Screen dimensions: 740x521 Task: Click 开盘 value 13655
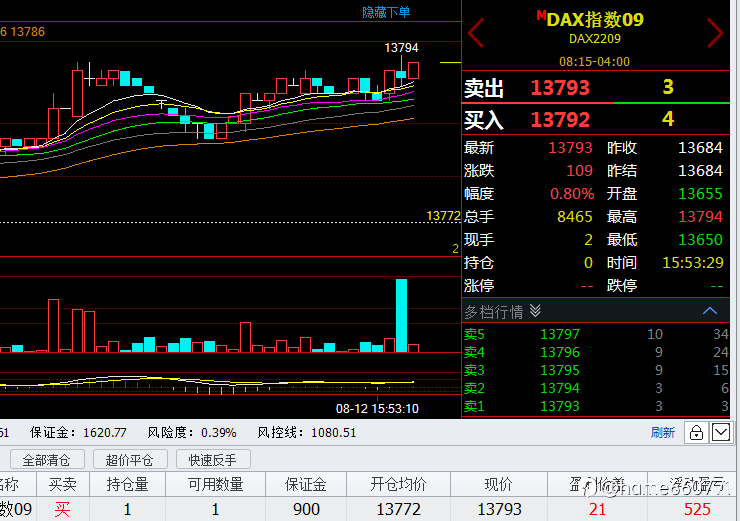(x=700, y=193)
